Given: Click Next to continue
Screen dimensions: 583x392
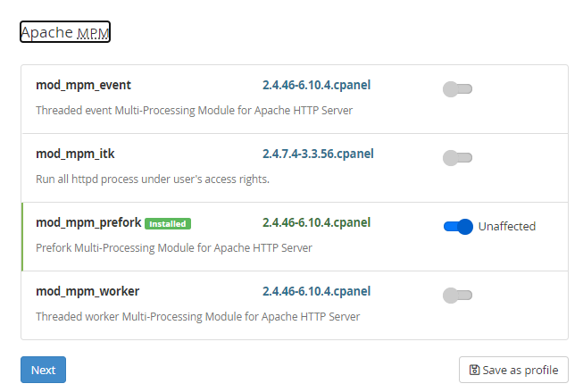Looking at the screenshot, I should coord(43,370).
